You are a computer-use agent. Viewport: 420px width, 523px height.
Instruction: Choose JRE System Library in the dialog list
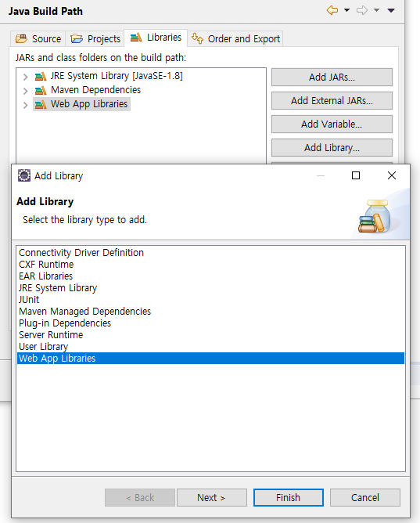pyautogui.click(x=210, y=288)
